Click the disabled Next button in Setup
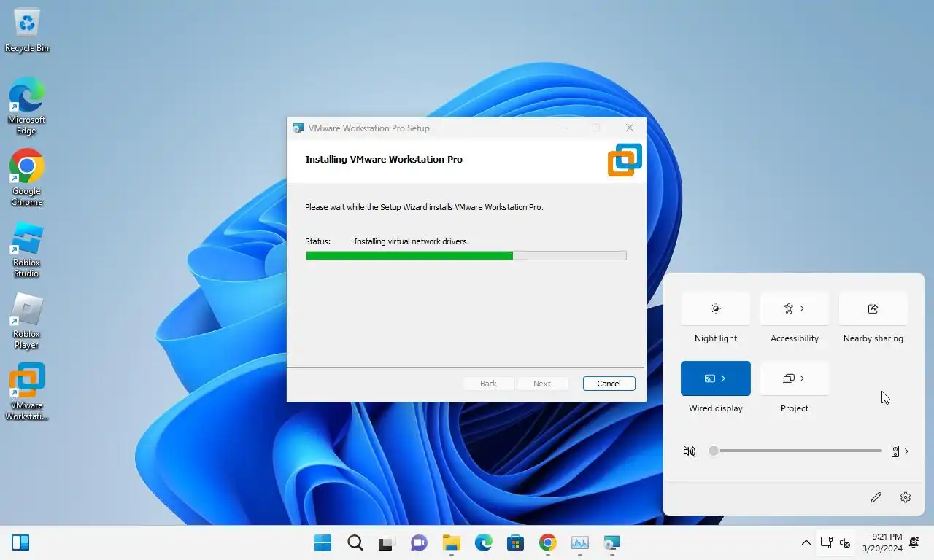The image size is (934, 560). pos(542,384)
